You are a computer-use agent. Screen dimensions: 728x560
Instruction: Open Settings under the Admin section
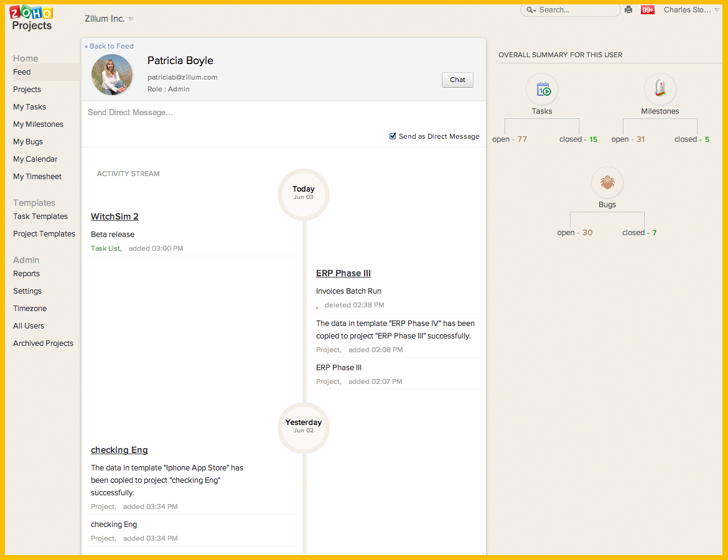click(27, 291)
